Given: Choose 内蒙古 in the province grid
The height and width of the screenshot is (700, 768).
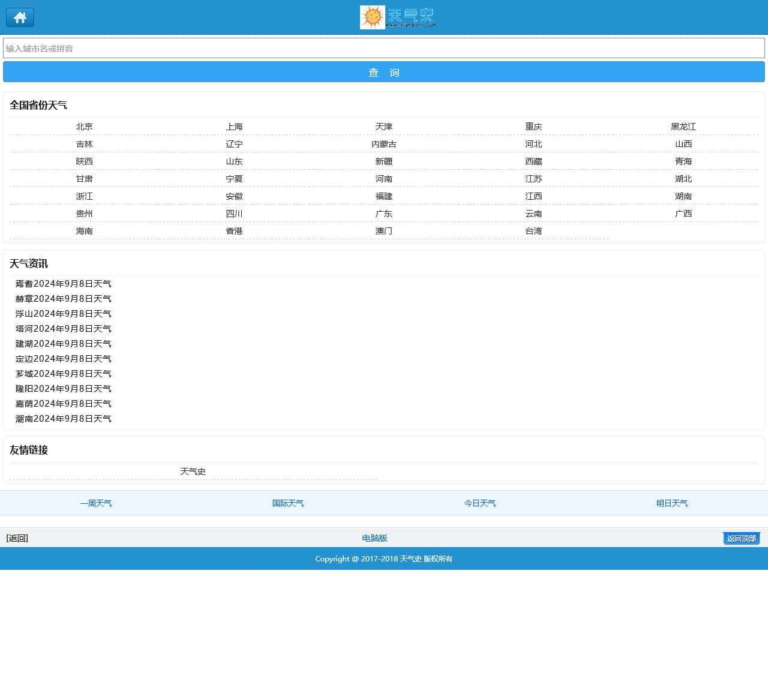Looking at the screenshot, I should pos(383,144).
